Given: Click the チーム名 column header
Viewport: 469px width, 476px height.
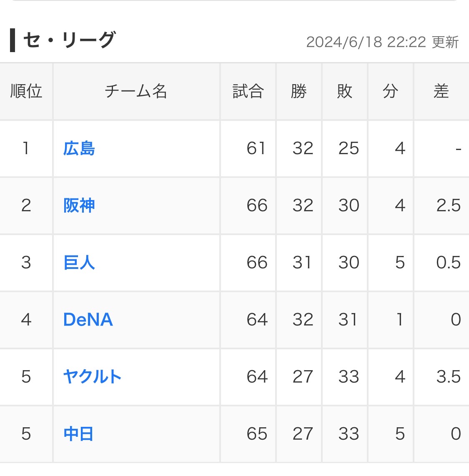Looking at the screenshot, I should [136, 91].
